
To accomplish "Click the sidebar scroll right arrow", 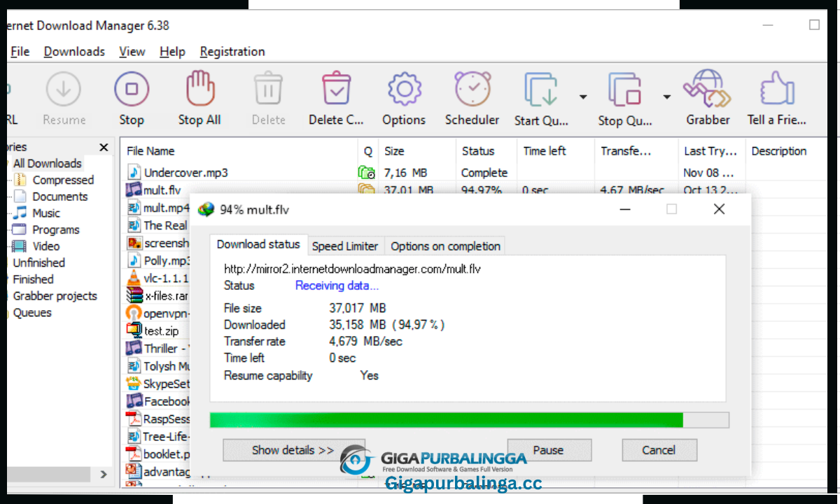I will 103,474.
